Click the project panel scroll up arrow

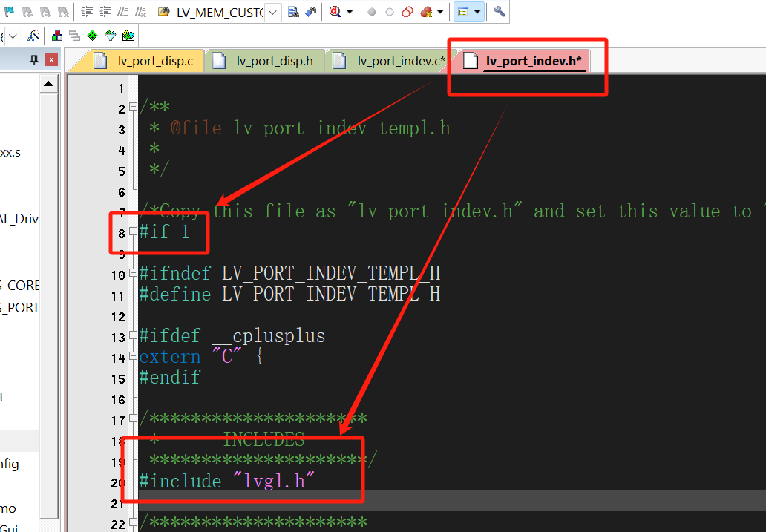pos(49,85)
